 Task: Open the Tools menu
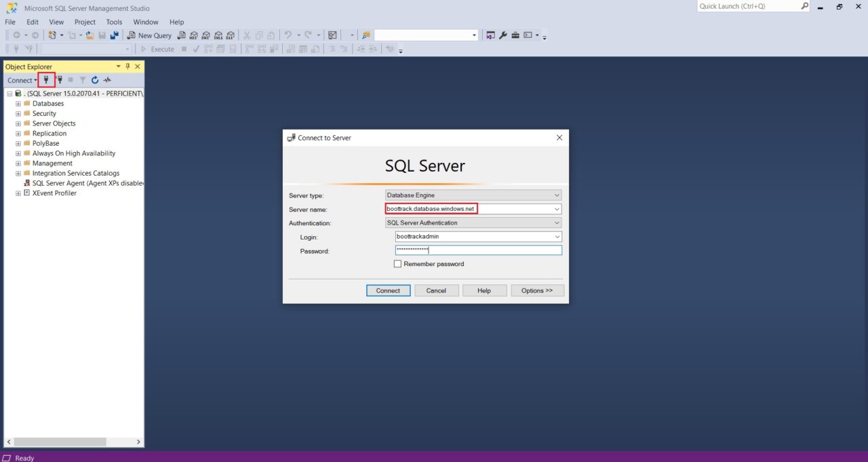pos(114,22)
